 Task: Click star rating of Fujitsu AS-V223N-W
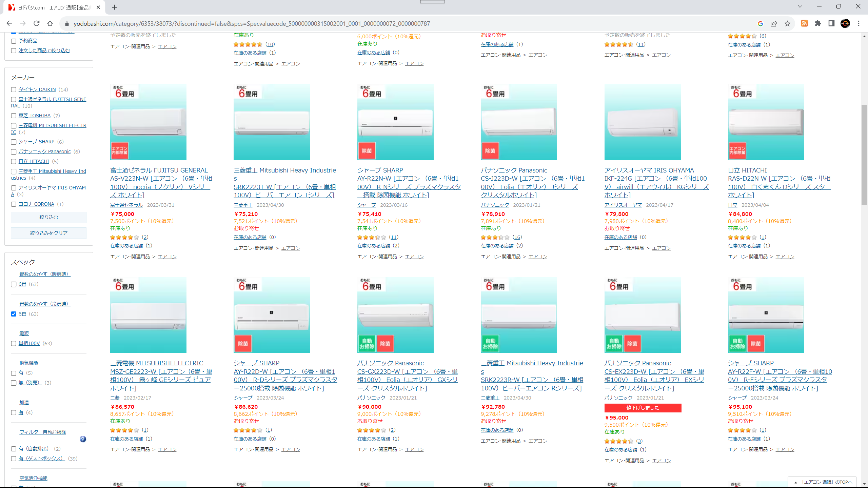pos(124,237)
